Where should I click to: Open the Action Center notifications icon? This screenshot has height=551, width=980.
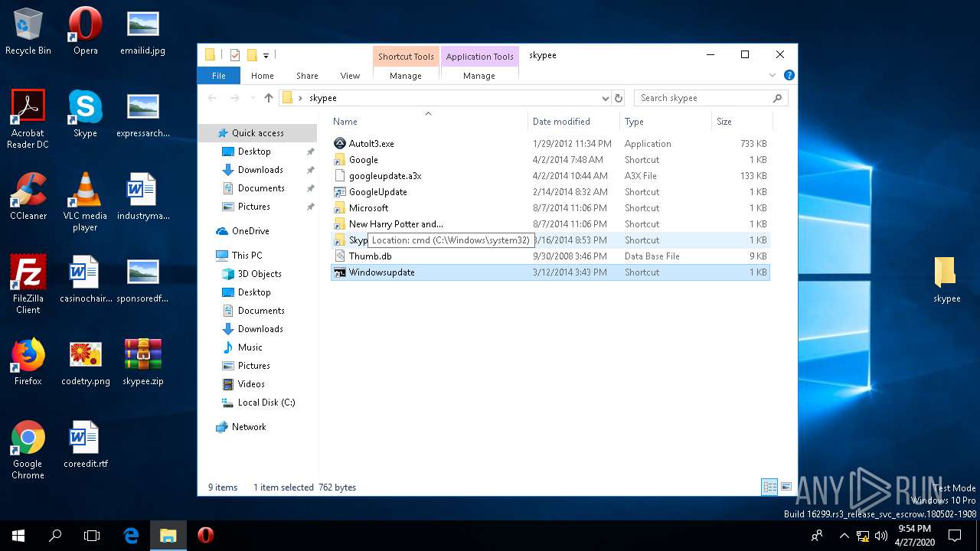(955, 536)
